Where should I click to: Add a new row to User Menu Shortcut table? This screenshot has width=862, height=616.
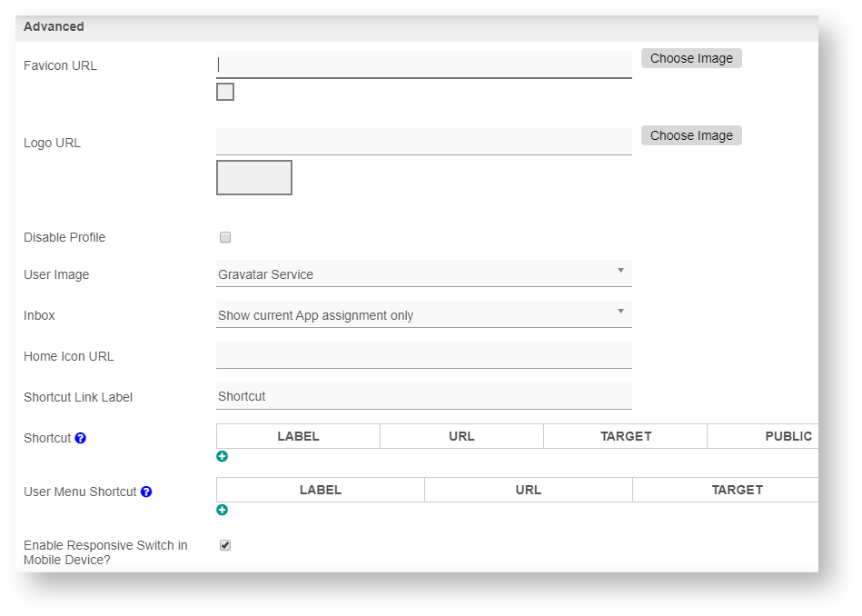pyautogui.click(x=223, y=510)
